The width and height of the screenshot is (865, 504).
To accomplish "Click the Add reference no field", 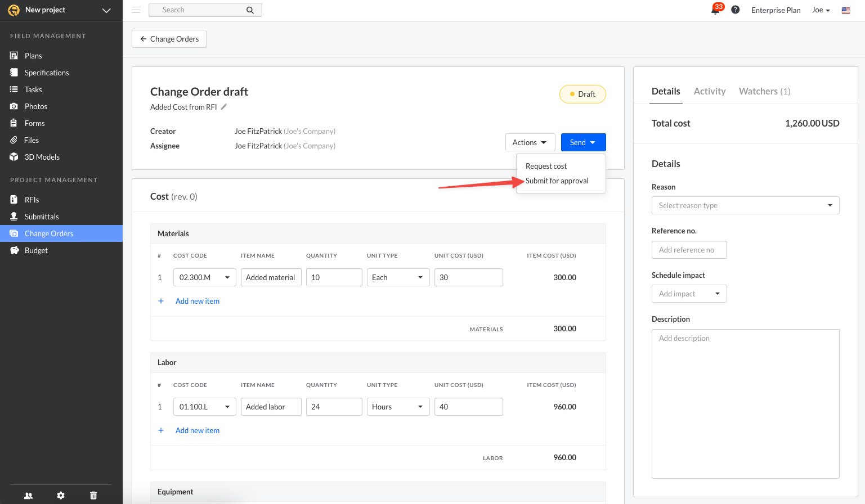I will 689,250.
